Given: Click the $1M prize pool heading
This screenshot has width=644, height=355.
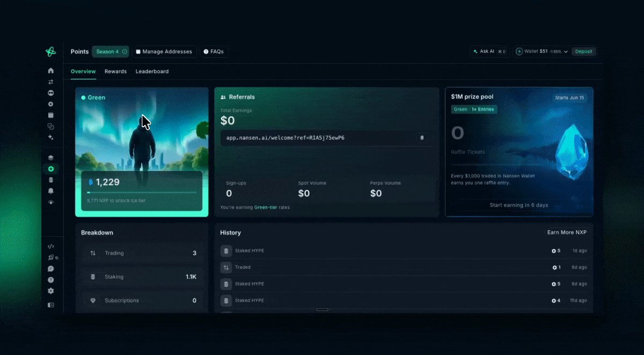Looking at the screenshot, I should (472, 97).
